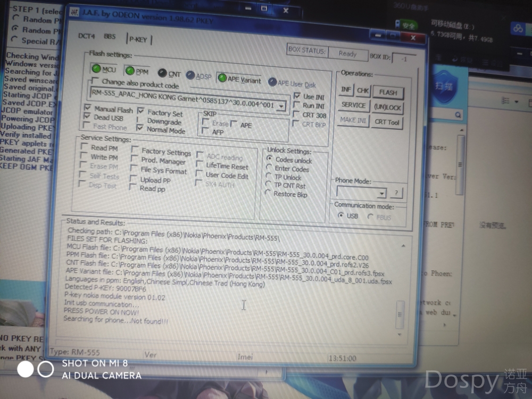Toggle the ADSP indicator light

(190, 76)
